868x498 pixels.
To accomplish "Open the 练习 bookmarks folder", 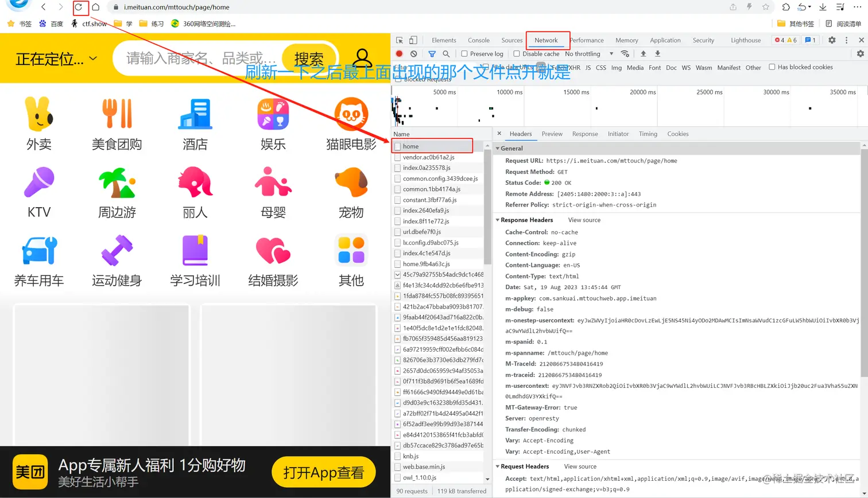I will point(152,24).
